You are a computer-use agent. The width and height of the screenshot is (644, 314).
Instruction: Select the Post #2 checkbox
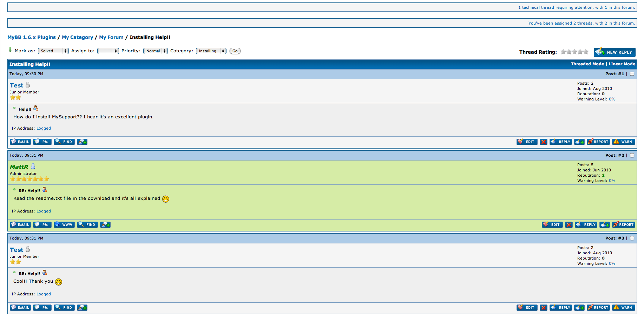coord(632,155)
